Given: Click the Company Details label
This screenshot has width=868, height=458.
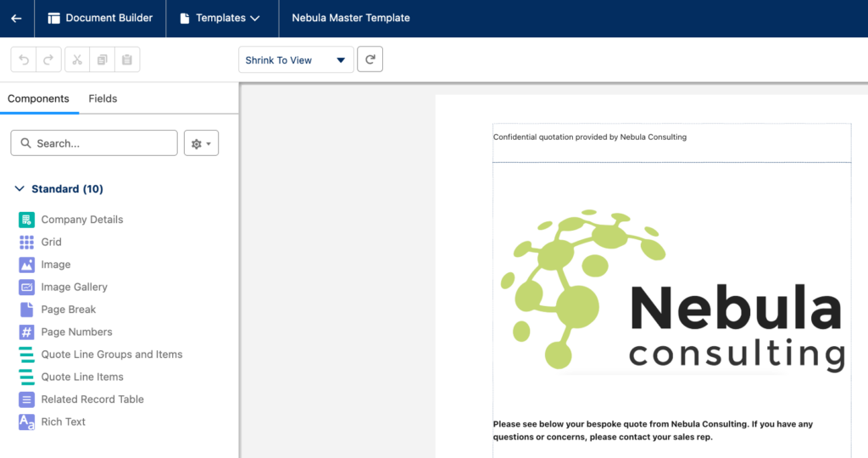Looking at the screenshot, I should (x=82, y=220).
